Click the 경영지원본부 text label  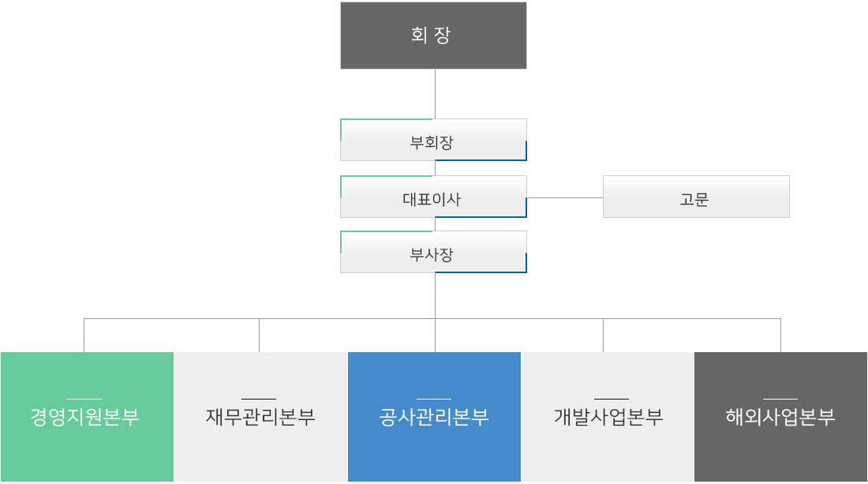pos(84,417)
